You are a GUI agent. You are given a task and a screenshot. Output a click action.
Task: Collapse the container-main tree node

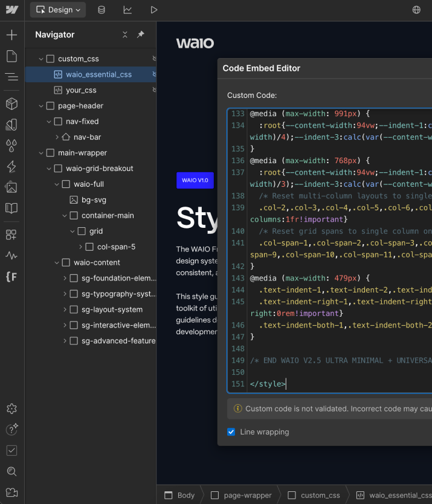point(65,216)
